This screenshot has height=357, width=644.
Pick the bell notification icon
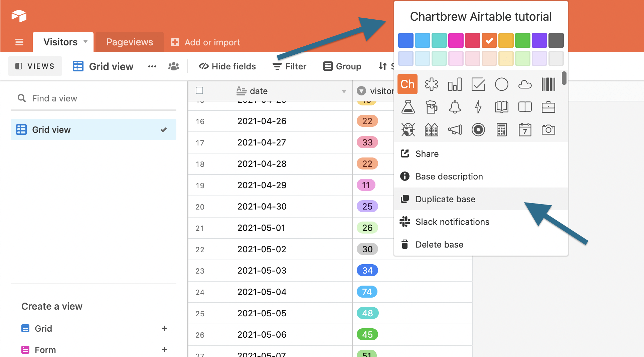(x=455, y=107)
